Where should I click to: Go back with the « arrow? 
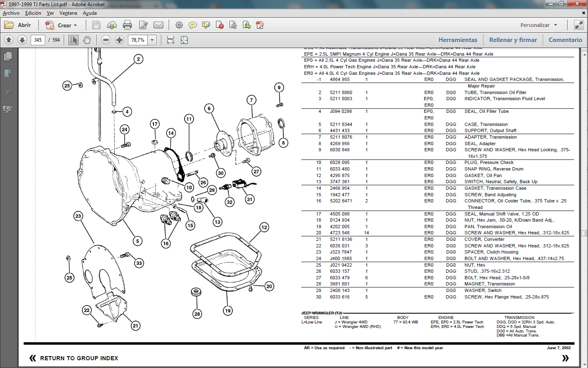tap(33, 358)
